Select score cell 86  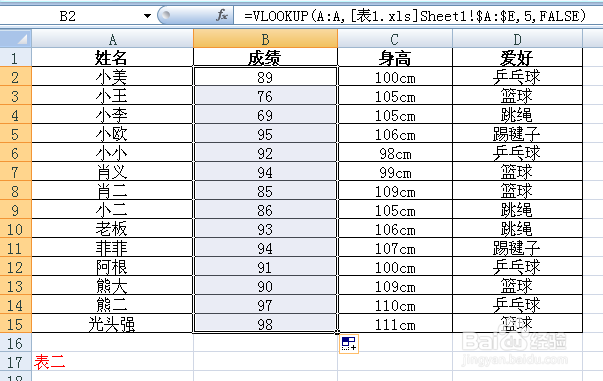(265, 210)
